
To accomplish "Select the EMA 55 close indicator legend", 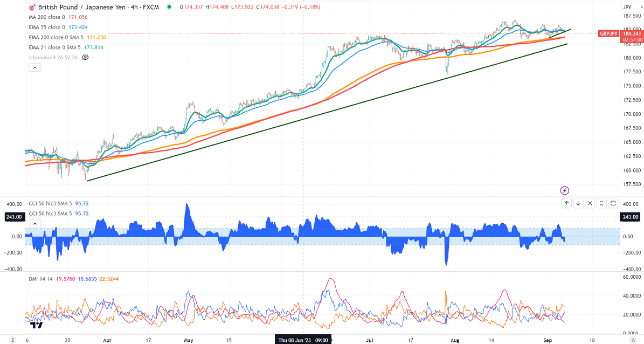I will point(47,27).
